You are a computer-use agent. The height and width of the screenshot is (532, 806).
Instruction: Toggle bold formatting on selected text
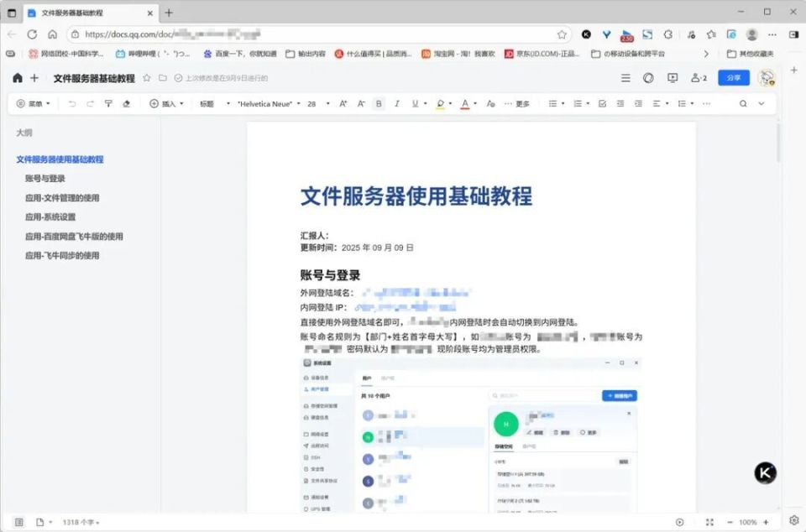(378, 104)
